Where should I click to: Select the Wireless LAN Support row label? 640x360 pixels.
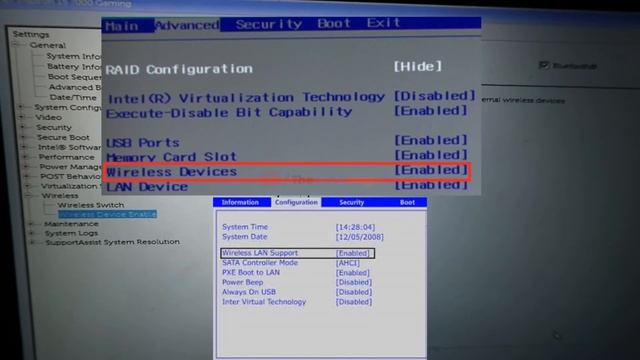tap(260, 253)
